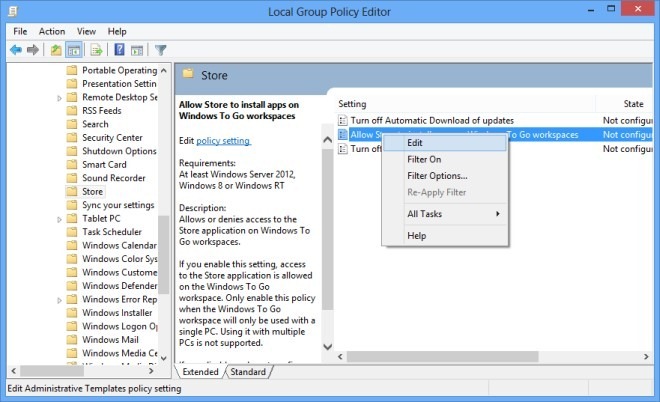This screenshot has width=660, height=402.
Task: Open the File menu
Action: [x=20, y=32]
